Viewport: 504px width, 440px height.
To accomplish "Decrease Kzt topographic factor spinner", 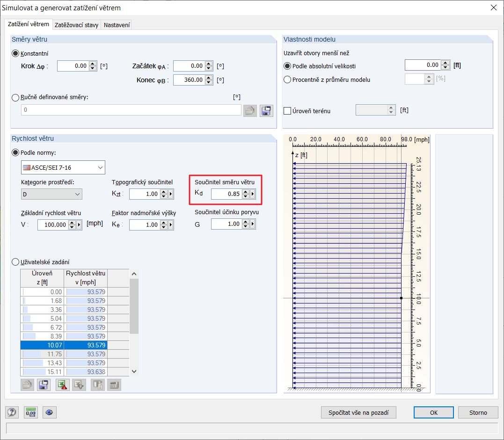I will (x=164, y=196).
